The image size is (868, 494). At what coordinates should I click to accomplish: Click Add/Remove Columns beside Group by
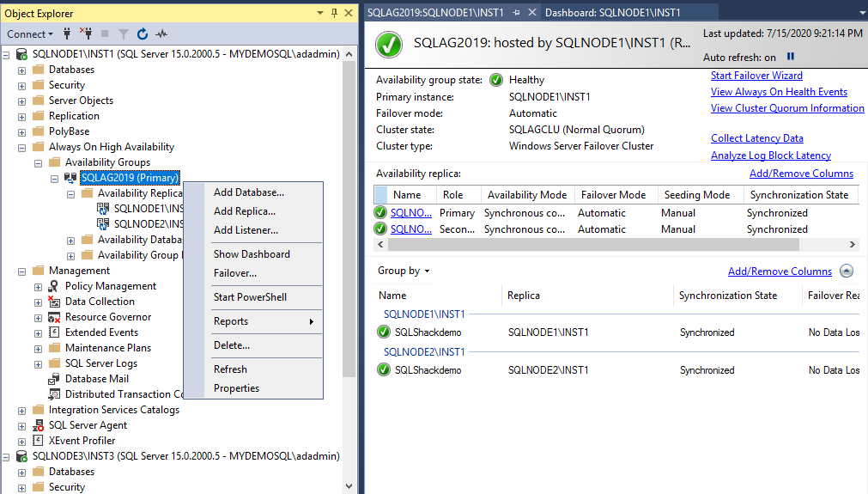pyautogui.click(x=780, y=271)
